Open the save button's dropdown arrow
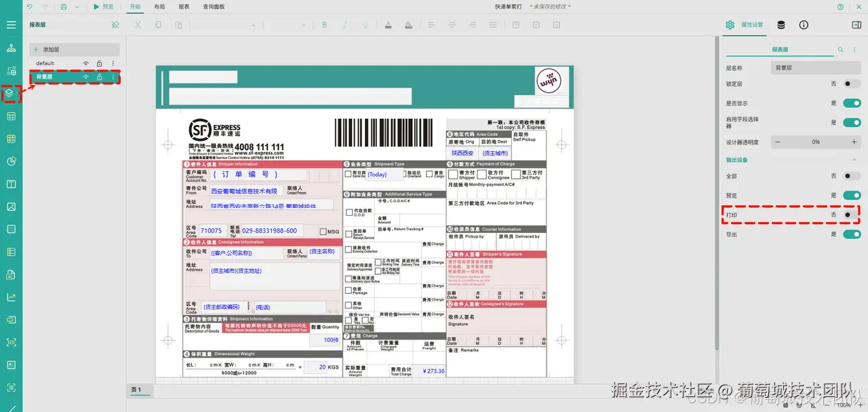 click(x=77, y=7)
